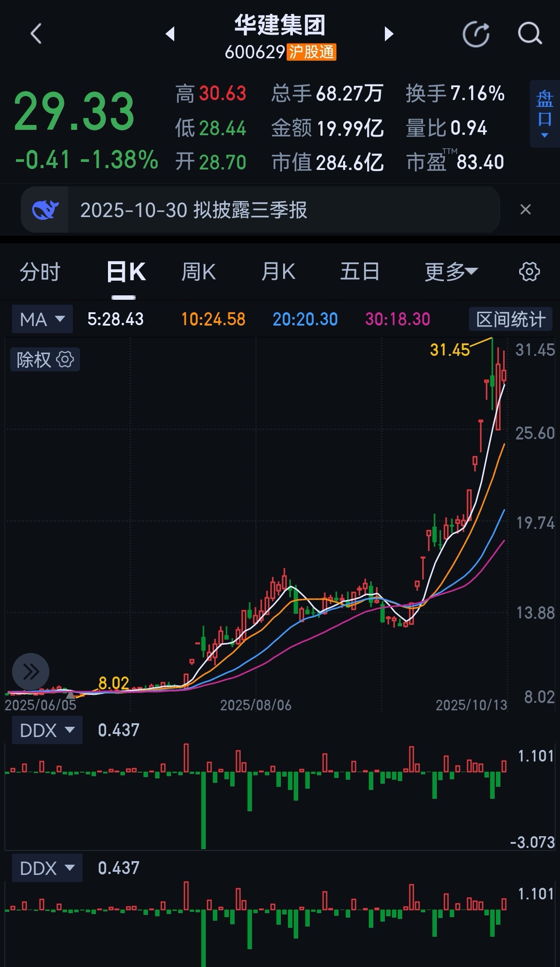Screen dimensions: 560x967
Task: Tap the 华建集团 stock title
Action: pyautogui.click(x=280, y=24)
